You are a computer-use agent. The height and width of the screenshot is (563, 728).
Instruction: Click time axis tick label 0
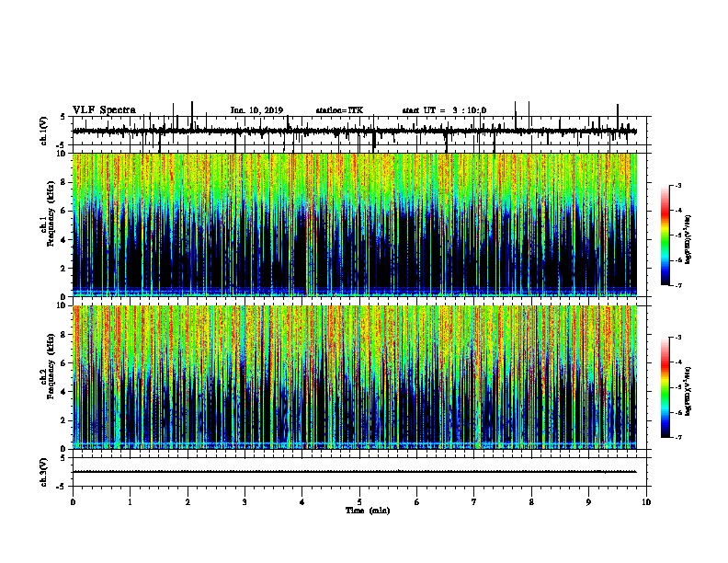click(x=73, y=502)
